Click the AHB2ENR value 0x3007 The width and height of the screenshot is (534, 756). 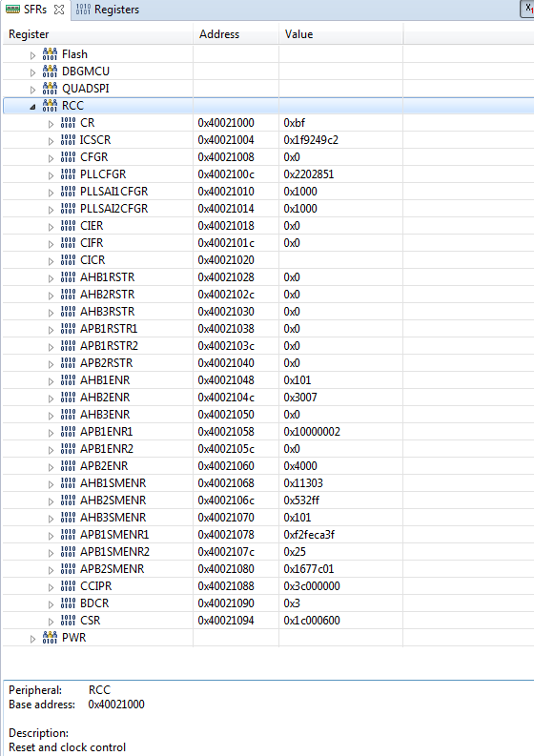point(300,398)
